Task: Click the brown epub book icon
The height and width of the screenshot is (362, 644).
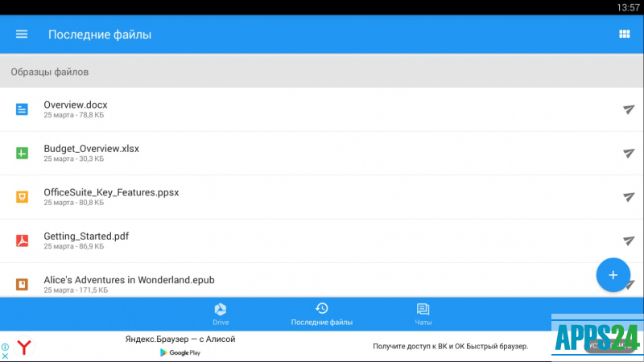Action: click(23, 283)
